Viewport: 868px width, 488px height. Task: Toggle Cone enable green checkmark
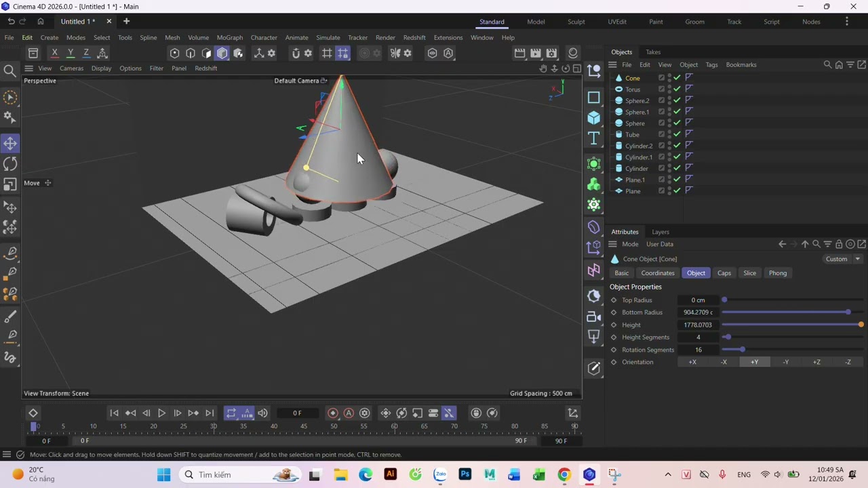[x=677, y=78]
